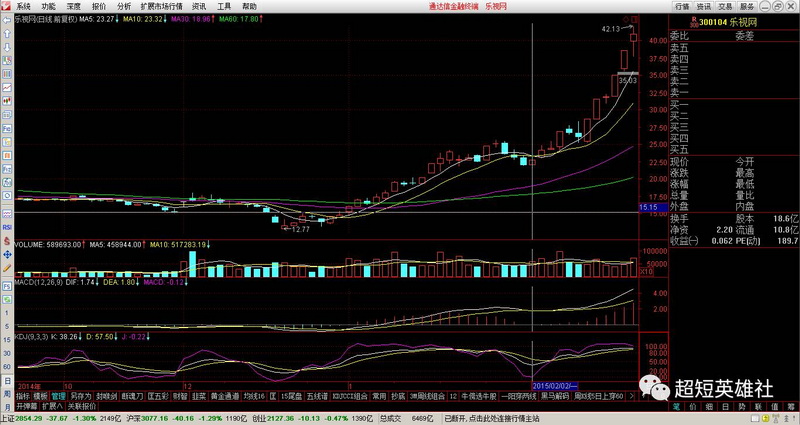This screenshot has height=425, width=800.
Task: Click the 关联报价 tab at bottom
Action: click(81, 407)
